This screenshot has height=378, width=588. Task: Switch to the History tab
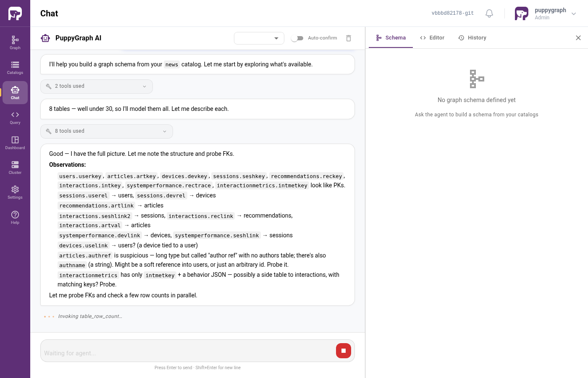pos(472,38)
